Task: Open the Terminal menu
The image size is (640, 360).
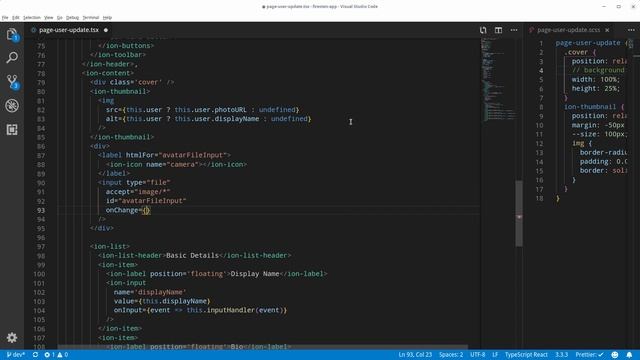Action: (x=91, y=18)
